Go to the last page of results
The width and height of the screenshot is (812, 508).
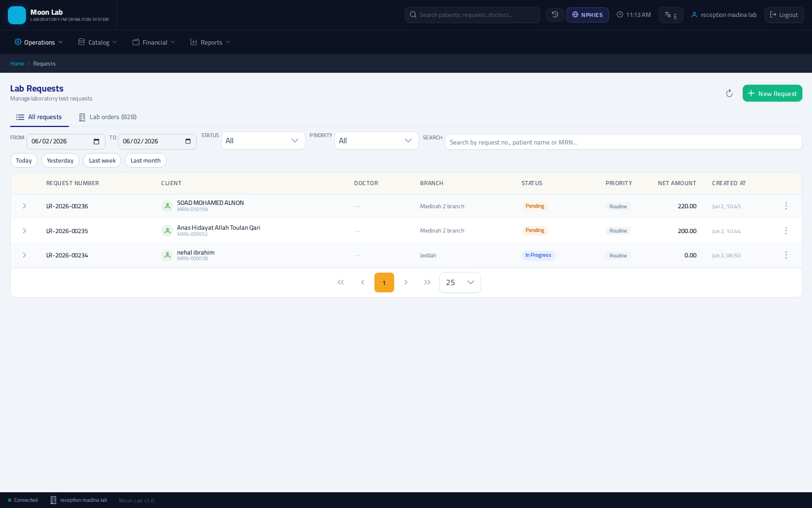(x=427, y=282)
